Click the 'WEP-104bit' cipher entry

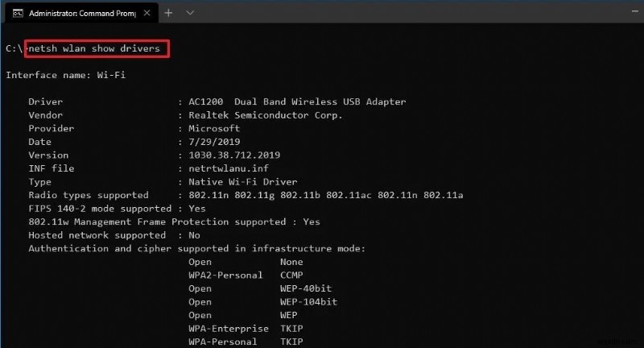pos(309,301)
